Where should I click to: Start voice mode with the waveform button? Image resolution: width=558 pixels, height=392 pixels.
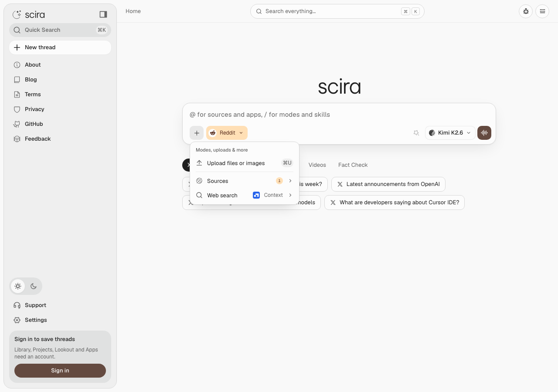tap(484, 133)
